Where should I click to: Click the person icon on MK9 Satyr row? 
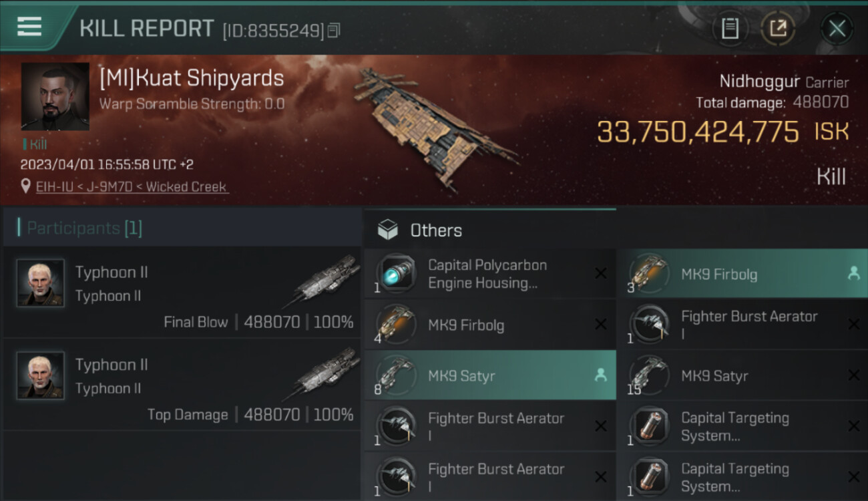[x=600, y=375]
